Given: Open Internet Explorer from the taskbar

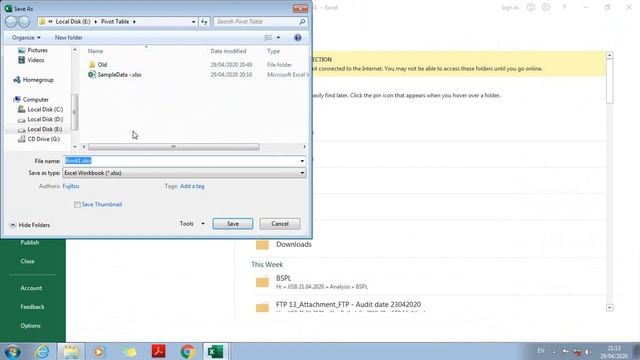Looking at the screenshot, I should (x=42, y=351).
